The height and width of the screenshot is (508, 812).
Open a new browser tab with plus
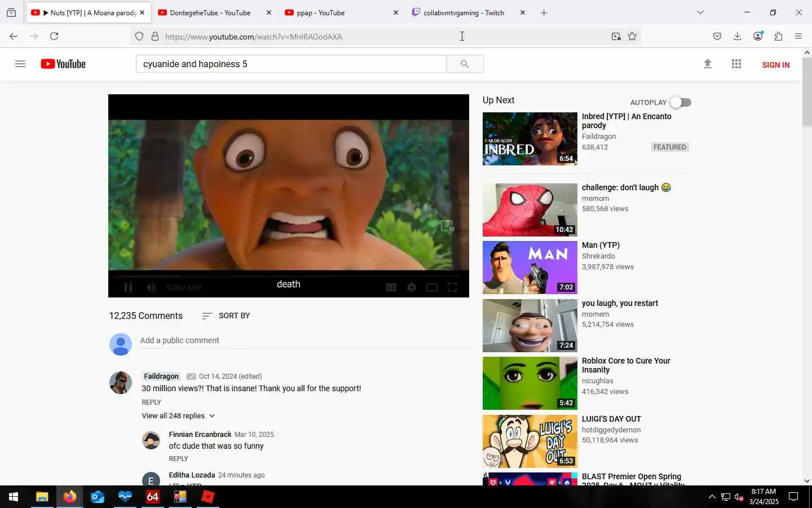tap(544, 12)
